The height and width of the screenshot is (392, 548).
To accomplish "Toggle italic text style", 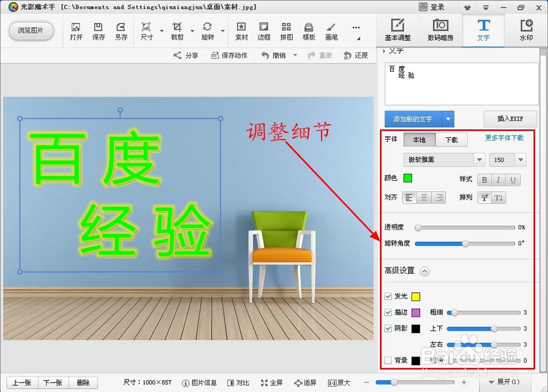I will [498, 180].
